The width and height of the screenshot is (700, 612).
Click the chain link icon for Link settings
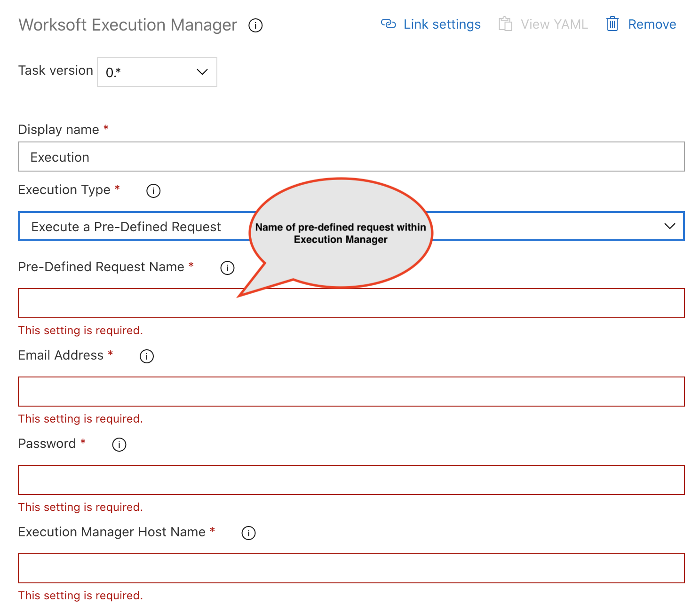pos(389,24)
